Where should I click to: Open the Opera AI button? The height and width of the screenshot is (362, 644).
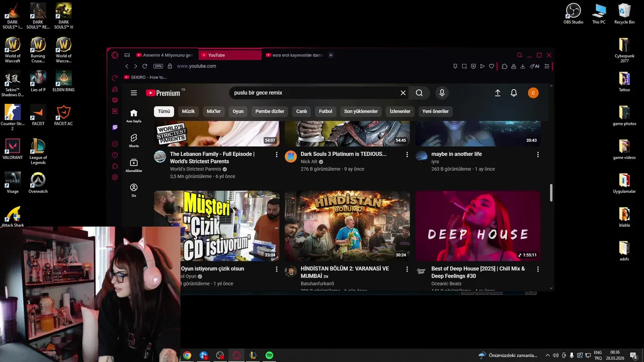535,66
